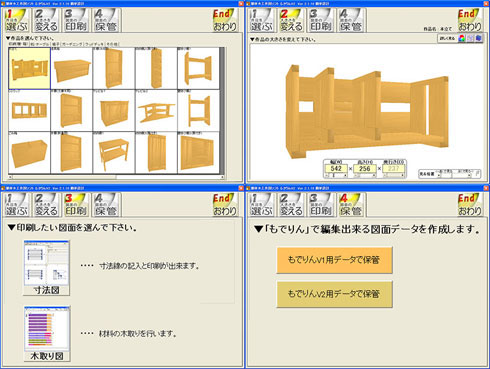490x369 pixels.
Task: Select the highlighted book stand thumbnail
Action: [29, 68]
